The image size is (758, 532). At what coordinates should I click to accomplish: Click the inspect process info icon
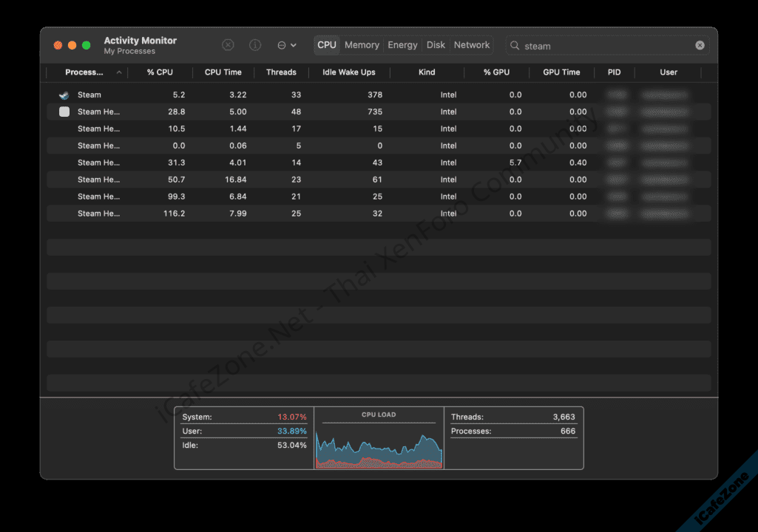[255, 45]
